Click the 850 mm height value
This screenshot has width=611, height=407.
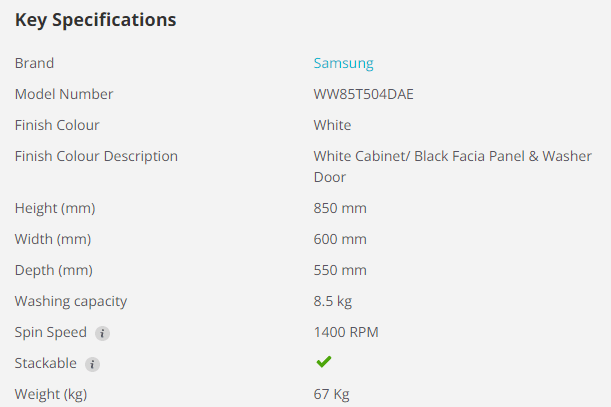(x=340, y=208)
